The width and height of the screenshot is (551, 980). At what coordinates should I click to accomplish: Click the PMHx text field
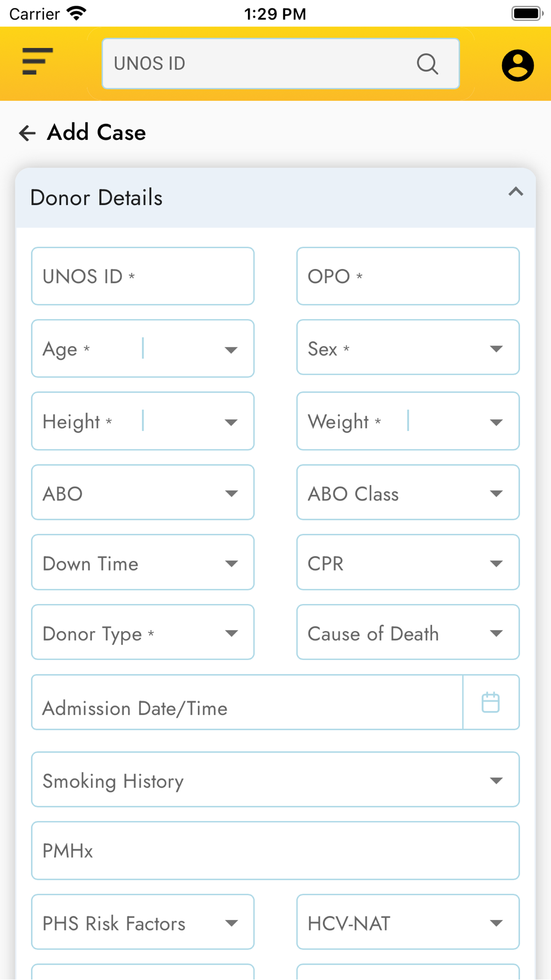pos(275,850)
